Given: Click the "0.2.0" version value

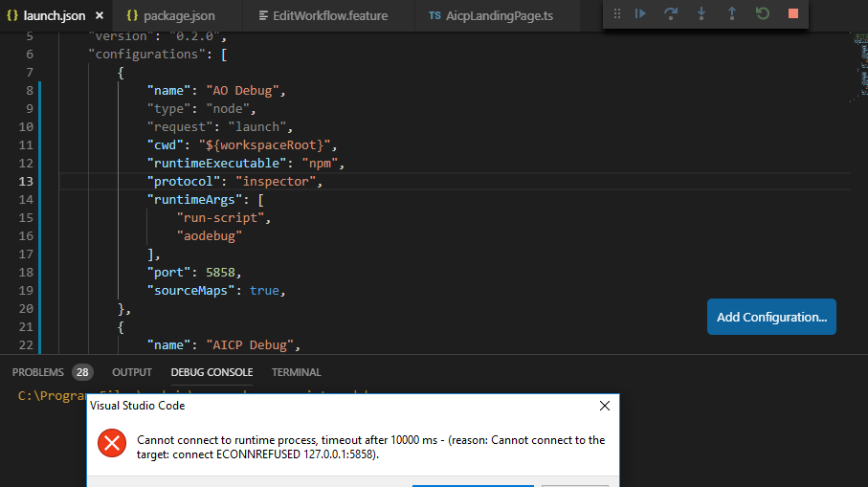Looking at the screenshot, I should point(195,36).
